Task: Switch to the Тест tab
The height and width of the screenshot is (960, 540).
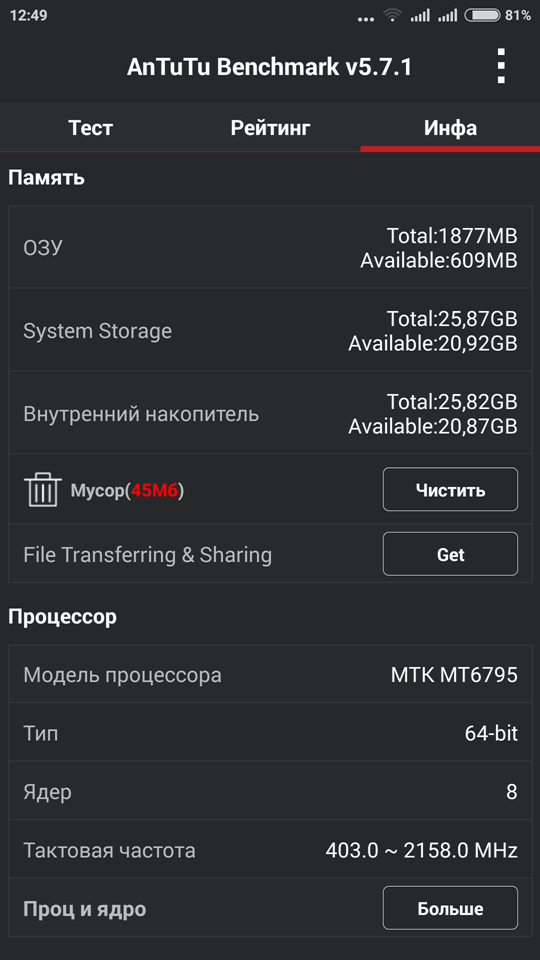Action: (91, 128)
